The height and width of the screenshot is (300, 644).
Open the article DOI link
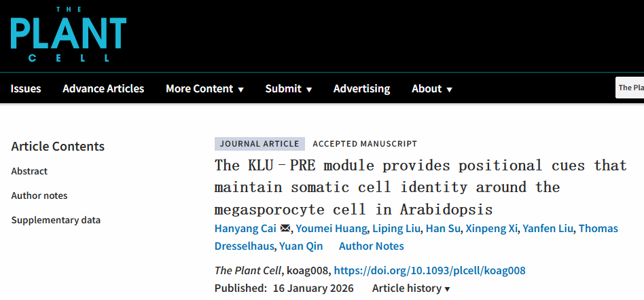pos(429,270)
